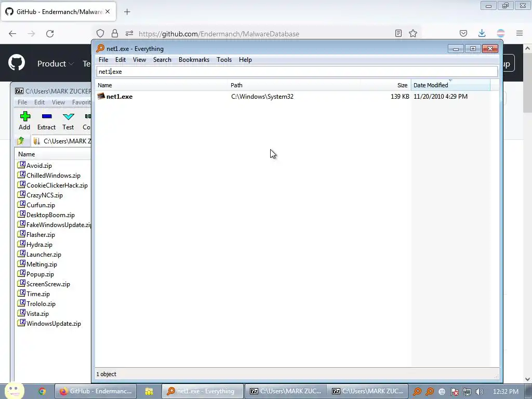Screen dimensions: 532x399
Task: Open 7-Zip Edit menu
Action: 39,102
